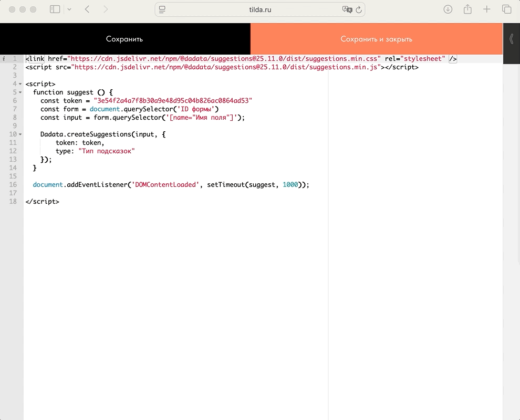Click the Safari sidebar toggle icon
520x420 pixels.
[x=55, y=9]
